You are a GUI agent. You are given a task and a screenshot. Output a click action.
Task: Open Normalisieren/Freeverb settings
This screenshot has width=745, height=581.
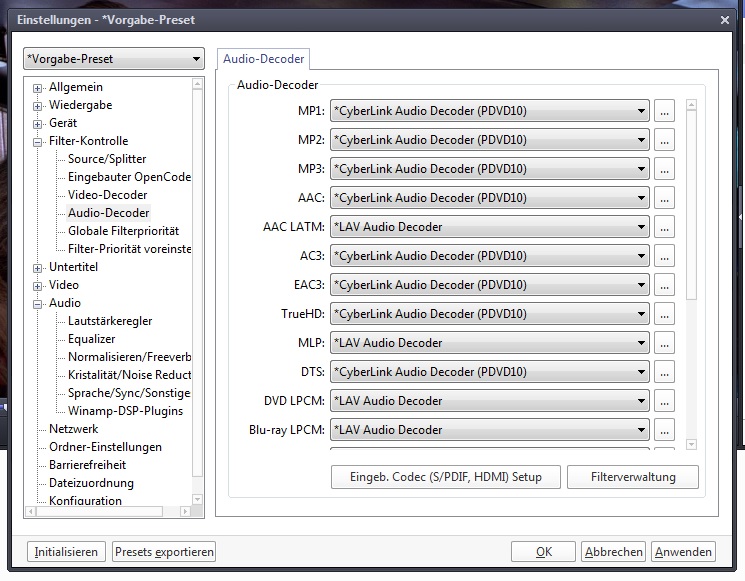pyautogui.click(x=129, y=357)
